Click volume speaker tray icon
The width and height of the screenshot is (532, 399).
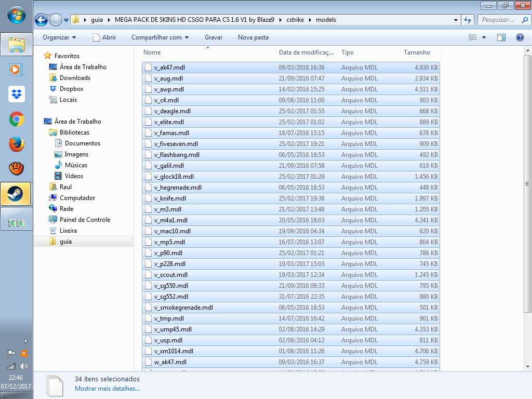pyautogui.click(x=24, y=366)
